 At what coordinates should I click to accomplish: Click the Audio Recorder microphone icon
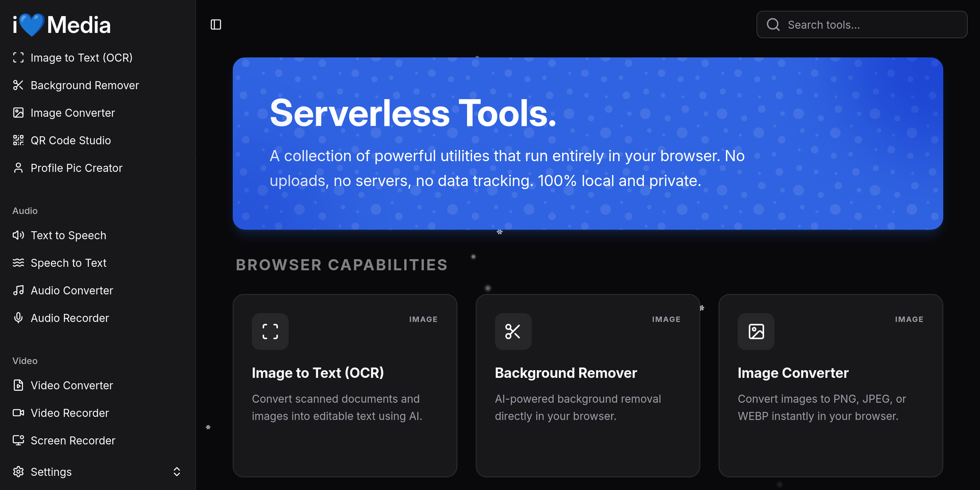pyautogui.click(x=18, y=318)
